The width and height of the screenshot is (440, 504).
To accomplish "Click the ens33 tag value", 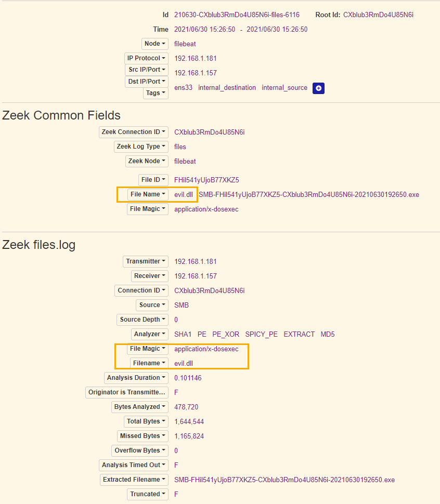I will tap(183, 88).
